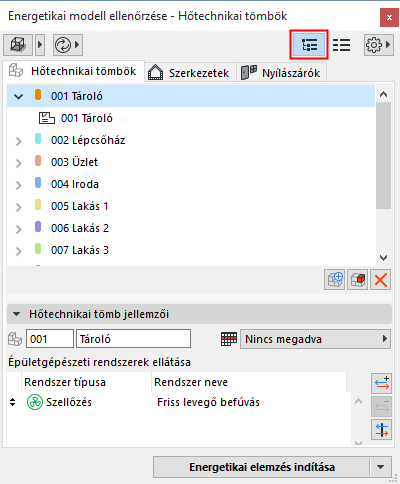This screenshot has height=484, width=400.
Task: Switch to tree view display mode
Action: (309, 45)
